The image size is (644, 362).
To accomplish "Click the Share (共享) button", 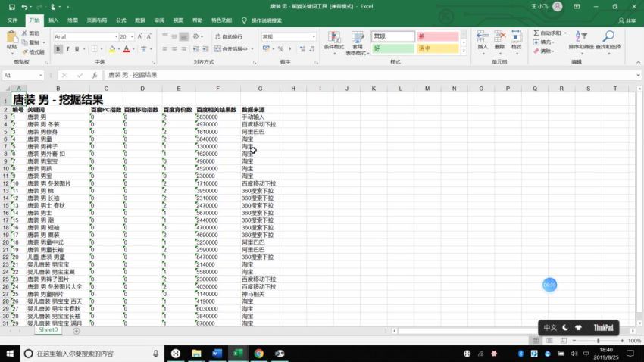I will [x=627, y=20].
